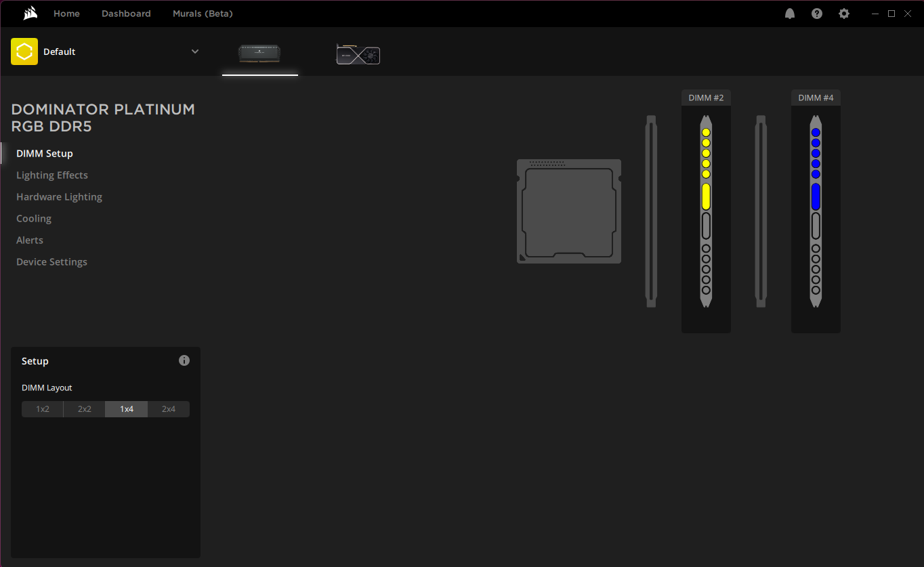Select the Dominator RAM device icon

pyautogui.click(x=259, y=54)
